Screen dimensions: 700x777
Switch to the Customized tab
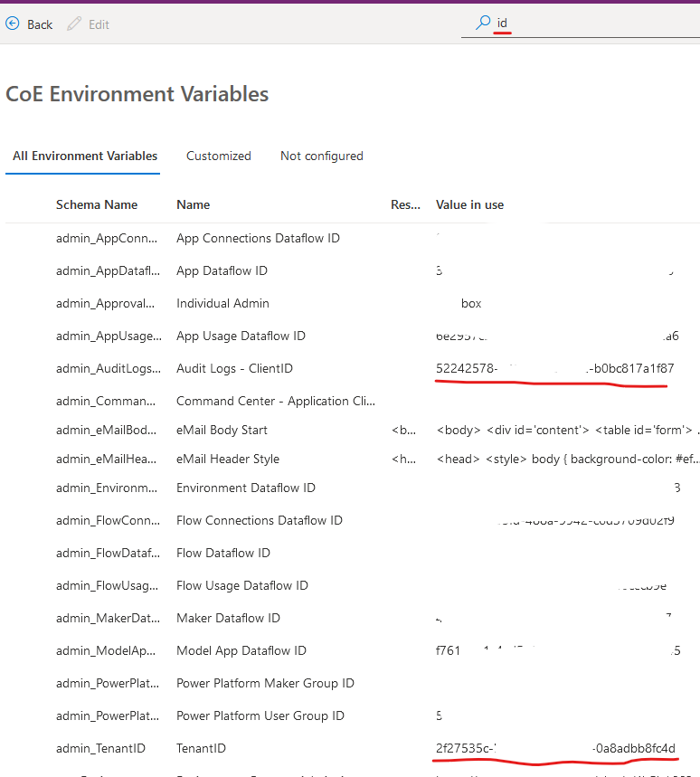[x=218, y=156]
